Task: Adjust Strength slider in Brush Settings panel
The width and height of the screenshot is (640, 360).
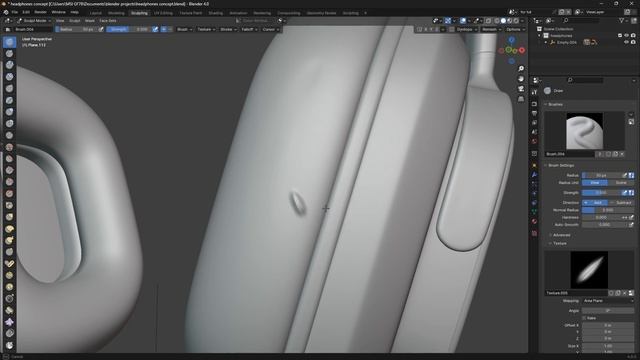Action: [x=601, y=193]
